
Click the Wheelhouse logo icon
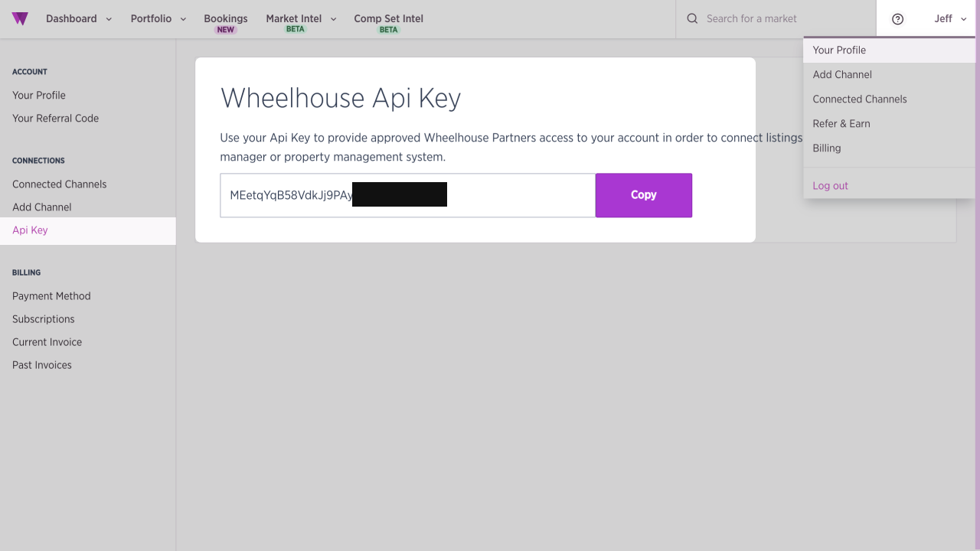tap(20, 19)
